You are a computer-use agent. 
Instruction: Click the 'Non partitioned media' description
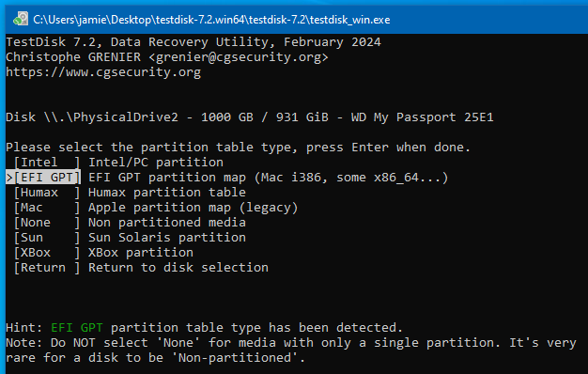167,223
